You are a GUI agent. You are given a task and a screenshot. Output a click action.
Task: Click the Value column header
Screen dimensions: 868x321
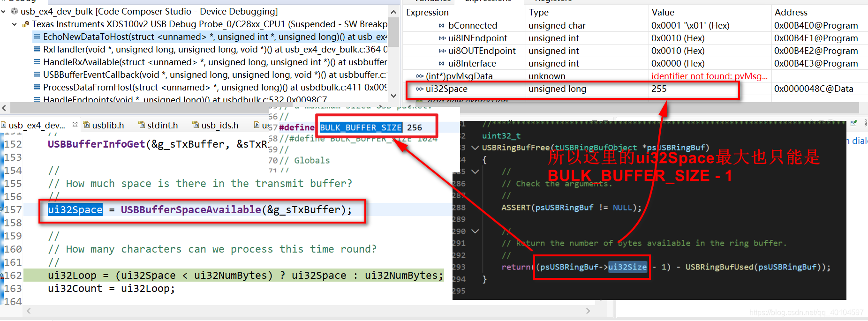click(663, 12)
